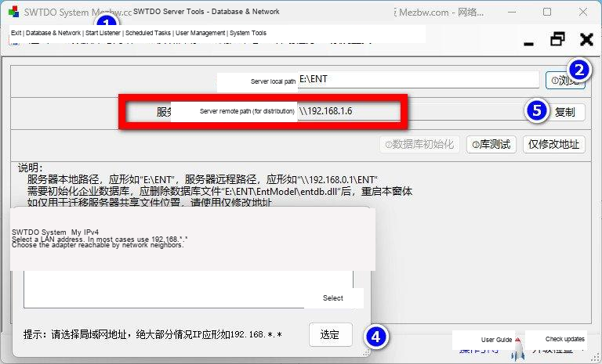Minimize the outer SWTDO System window

512,12
